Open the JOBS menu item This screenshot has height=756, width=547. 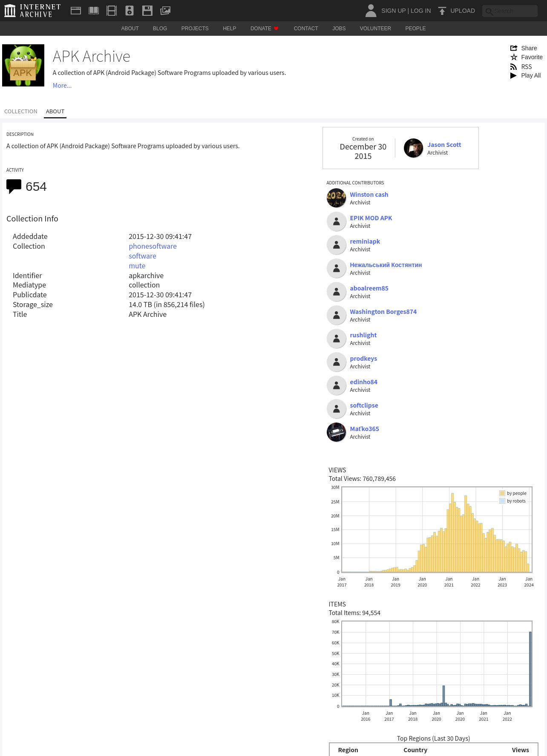pyautogui.click(x=339, y=29)
